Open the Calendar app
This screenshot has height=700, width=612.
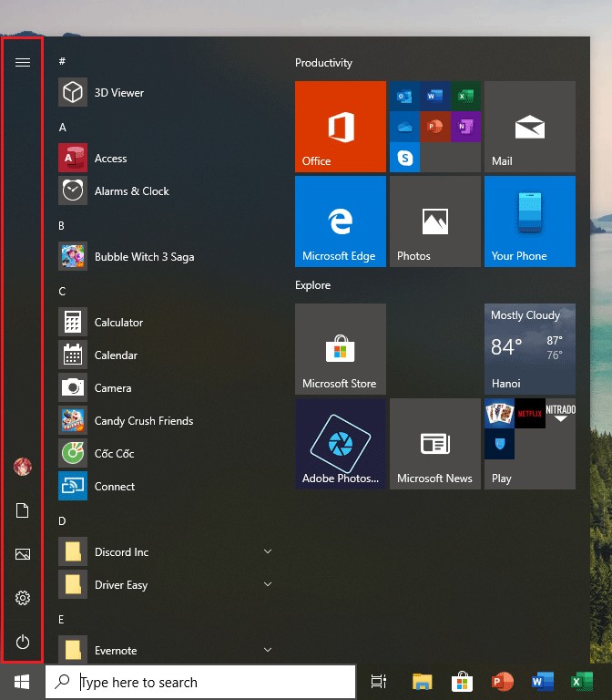pos(165,355)
